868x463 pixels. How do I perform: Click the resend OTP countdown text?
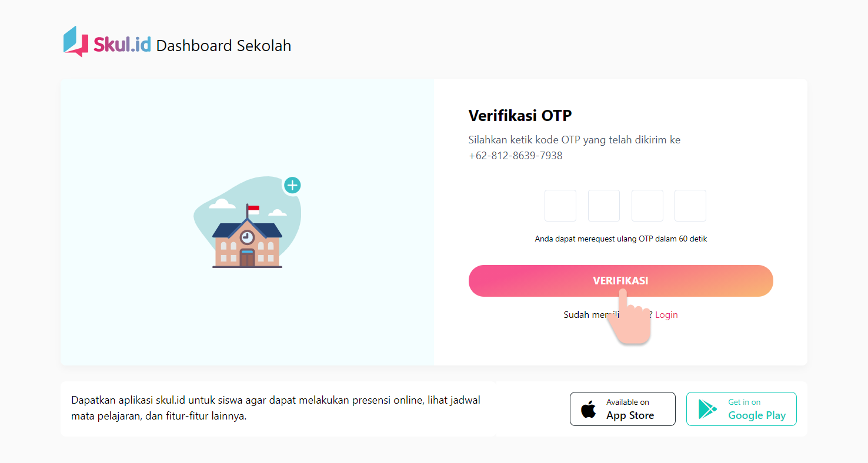point(620,239)
